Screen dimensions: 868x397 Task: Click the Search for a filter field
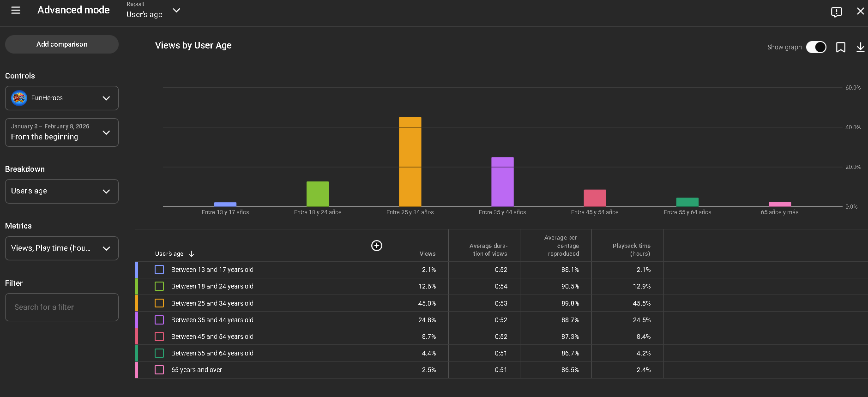62,307
